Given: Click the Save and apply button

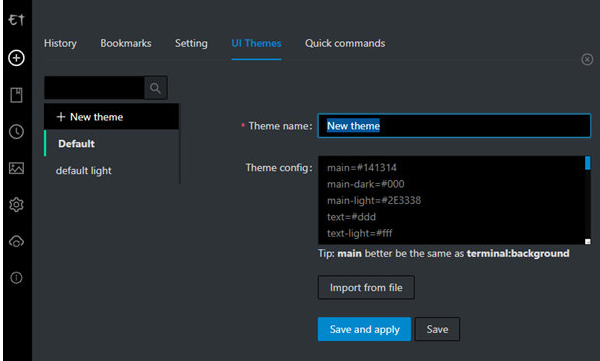Looking at the screenshot, I should (x=364, y=329).
